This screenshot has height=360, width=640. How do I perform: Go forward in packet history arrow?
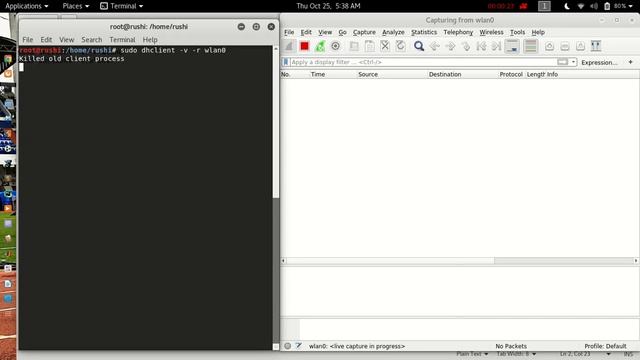point(450,46)
